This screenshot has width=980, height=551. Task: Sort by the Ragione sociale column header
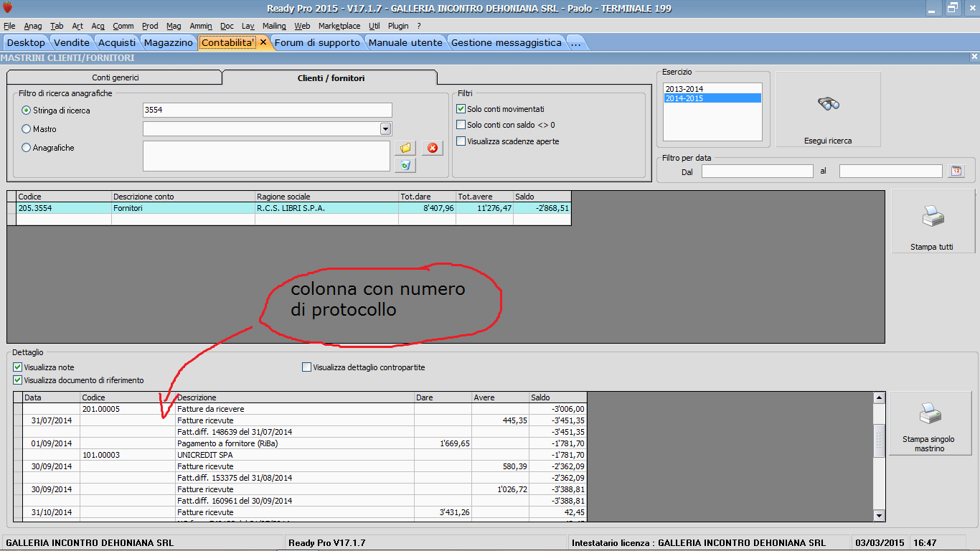tap(327, 197)
